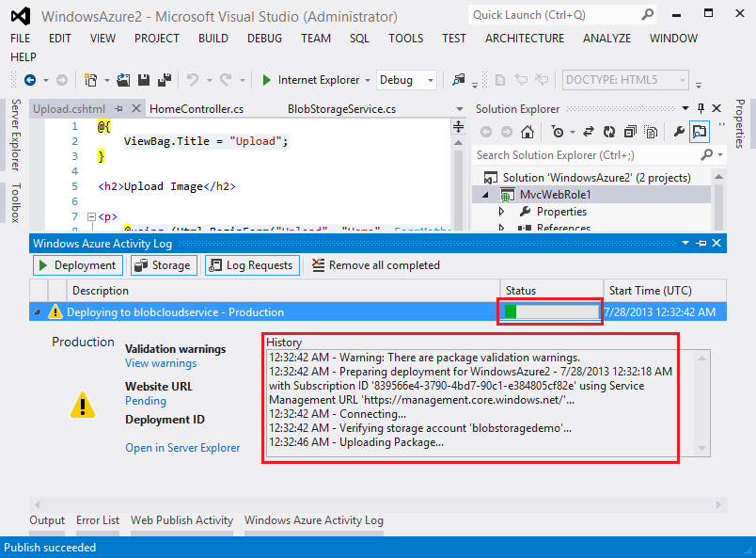Click the New Project toolbar icon
Image resolution: width=756 pixels, height=558 pixels.
tap(90, 80)
